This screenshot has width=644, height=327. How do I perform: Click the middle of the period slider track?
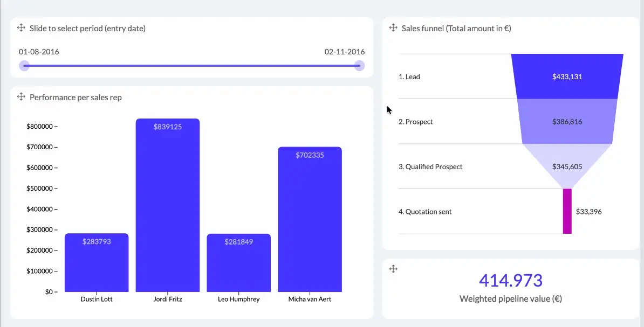(192, 66)
